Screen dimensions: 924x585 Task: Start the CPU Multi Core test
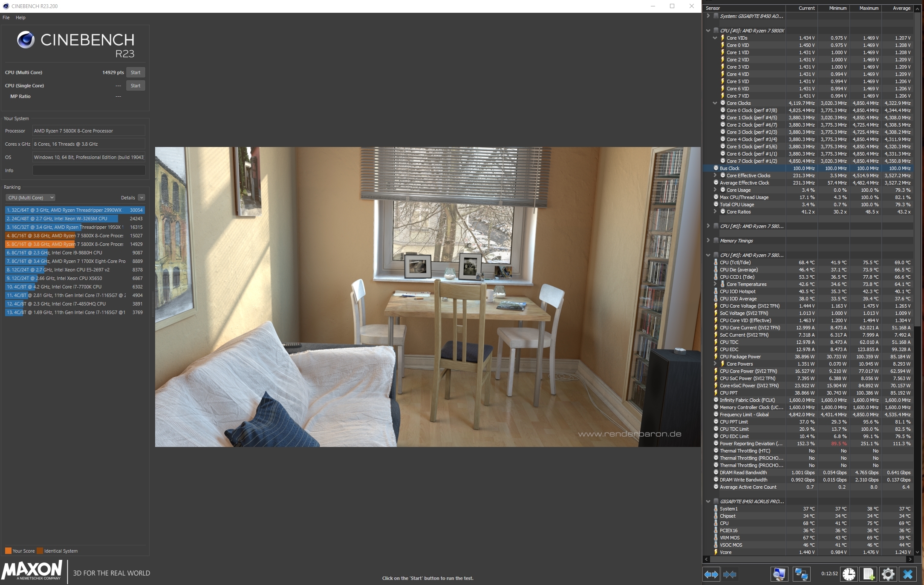click(136, 72)
